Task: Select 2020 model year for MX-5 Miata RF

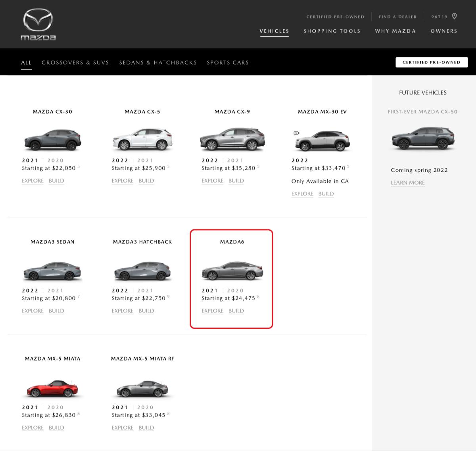Action: point(145,407)
